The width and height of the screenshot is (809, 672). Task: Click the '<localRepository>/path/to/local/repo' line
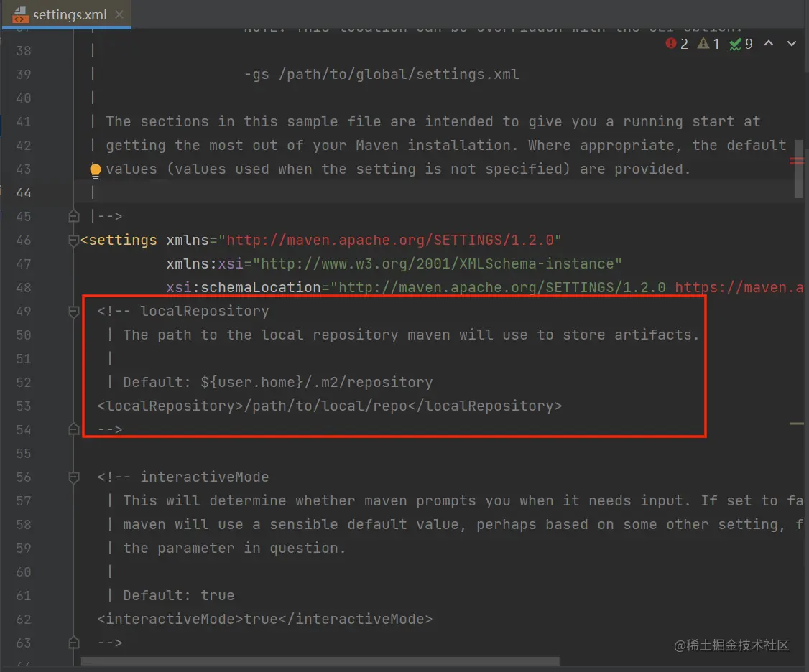330,406
